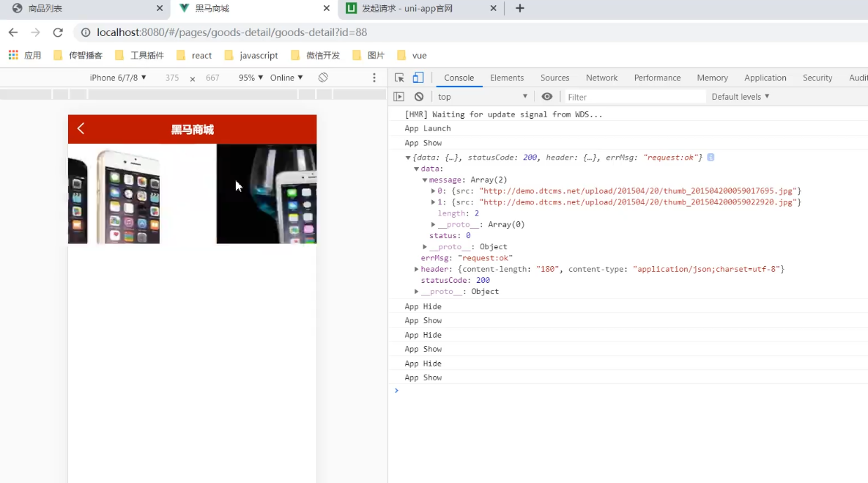Collapse the data property
This screenshot has height=483, width=868.
[416, 169]
